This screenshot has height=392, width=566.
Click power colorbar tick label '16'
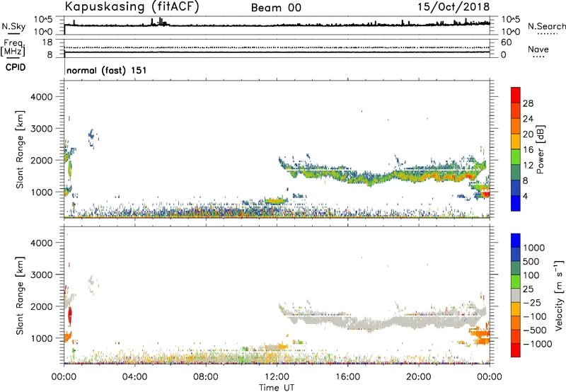click(x=528, y=150)
